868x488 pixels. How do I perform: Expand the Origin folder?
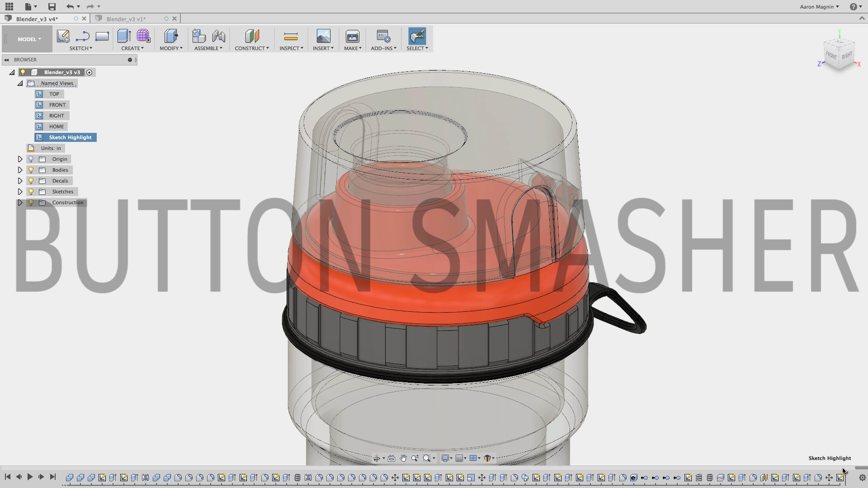[20, 159]
